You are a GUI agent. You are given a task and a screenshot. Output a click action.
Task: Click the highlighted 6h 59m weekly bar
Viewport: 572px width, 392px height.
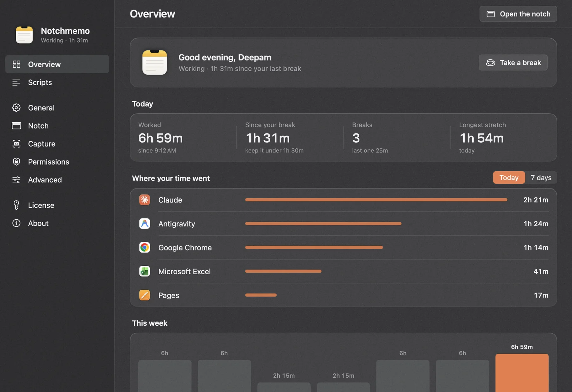tap(522, 373)
